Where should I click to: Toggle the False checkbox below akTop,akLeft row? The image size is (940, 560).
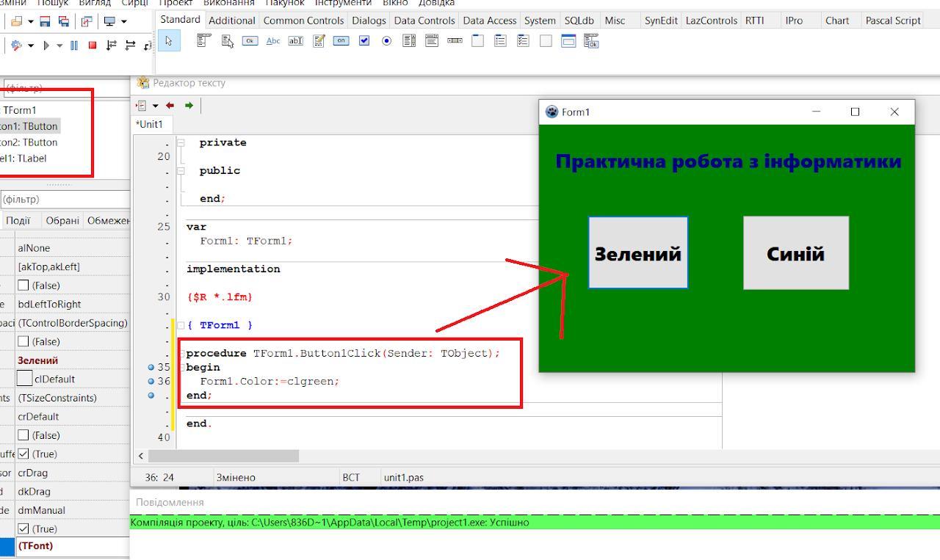(23, 286)
